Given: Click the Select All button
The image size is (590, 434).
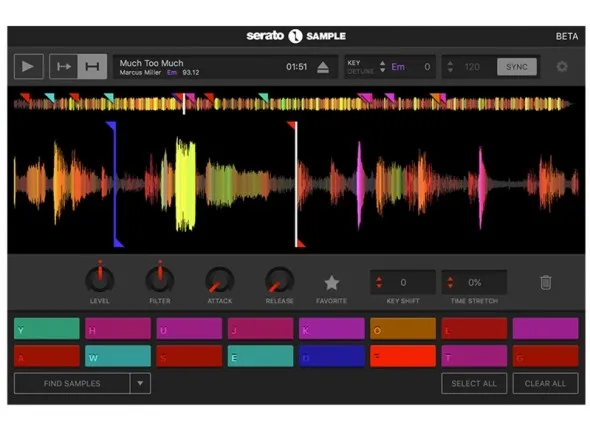Looking at the screenshot, I should click(474, 384).
